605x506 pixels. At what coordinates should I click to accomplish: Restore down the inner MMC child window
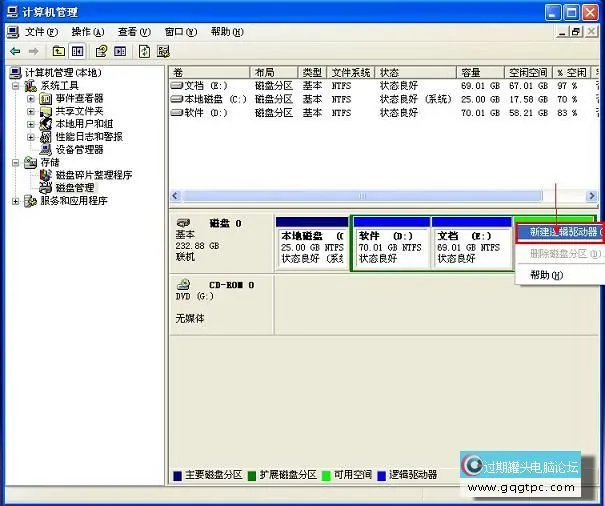coord(576,32)
